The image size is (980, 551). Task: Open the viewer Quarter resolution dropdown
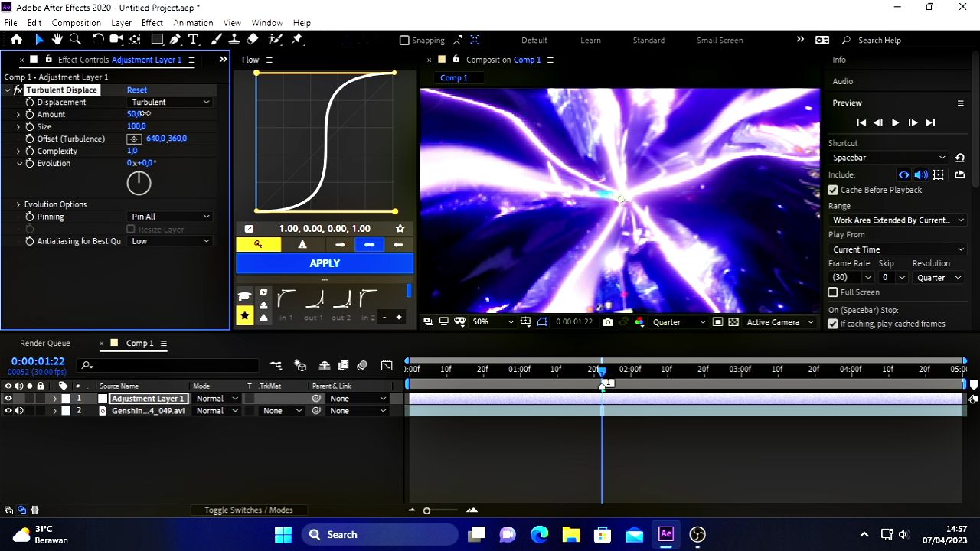coord(679,322)
